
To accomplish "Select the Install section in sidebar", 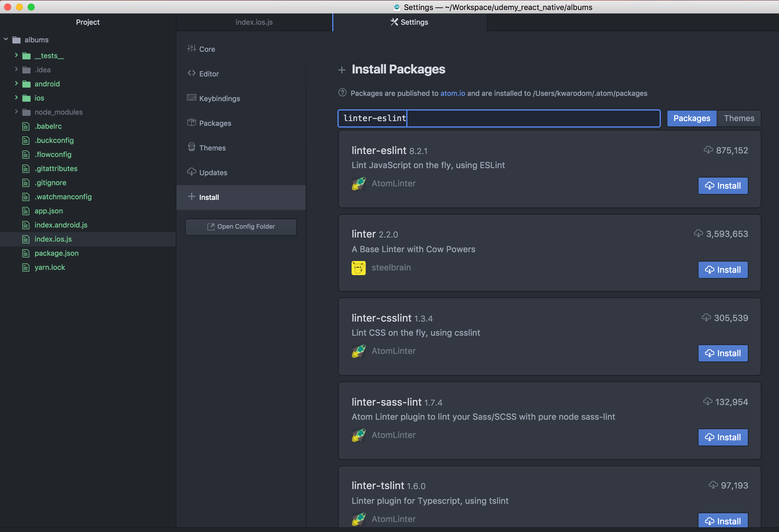I will 209,197.
